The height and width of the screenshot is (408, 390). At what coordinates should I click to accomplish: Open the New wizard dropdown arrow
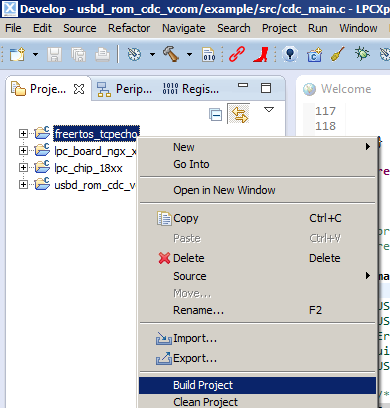[x=35, y=54]
